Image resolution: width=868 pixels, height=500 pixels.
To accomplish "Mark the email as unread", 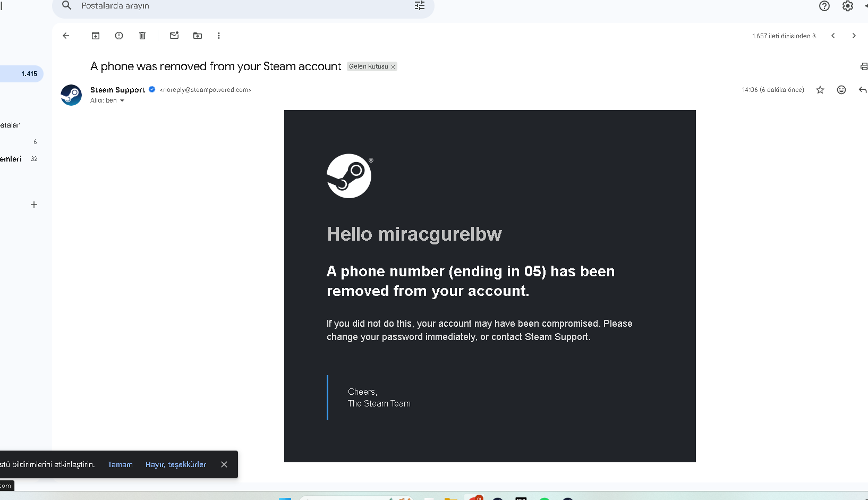I will point(174,36).
